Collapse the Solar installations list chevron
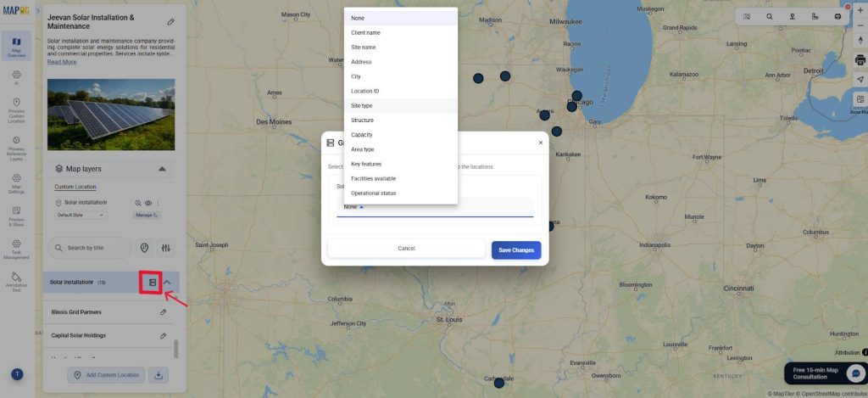868x398 pixels. pos(168,282)
